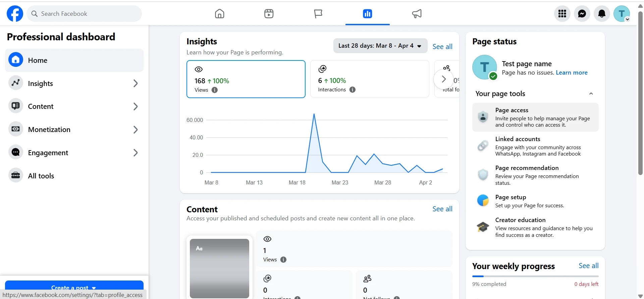This screenshot has height=299, width=644.
Task: Expand the Engagement sidebar chevron
Action: pos(136,153)
